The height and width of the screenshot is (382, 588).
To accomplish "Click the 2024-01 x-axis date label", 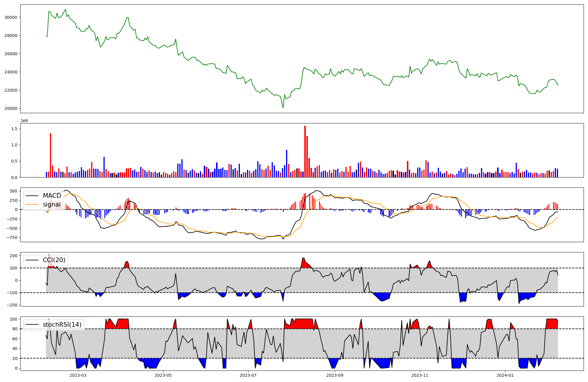I will pyautogui.click(x=505, y=375).
